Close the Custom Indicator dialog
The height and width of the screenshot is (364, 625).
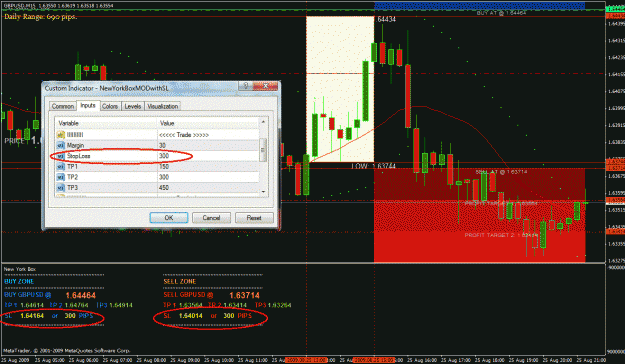pos(265,85)
